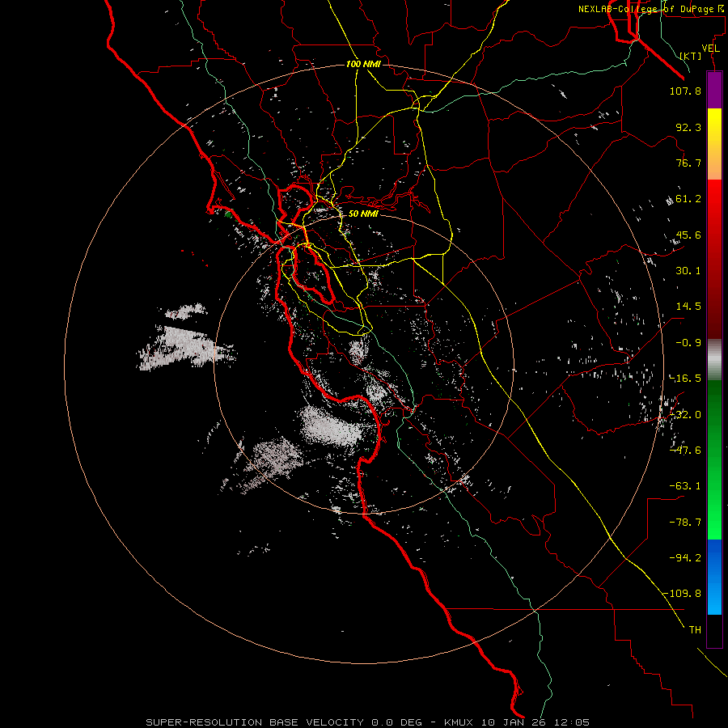
Task: Click the -109.8 legend value
Action: [x=683, y=594]
